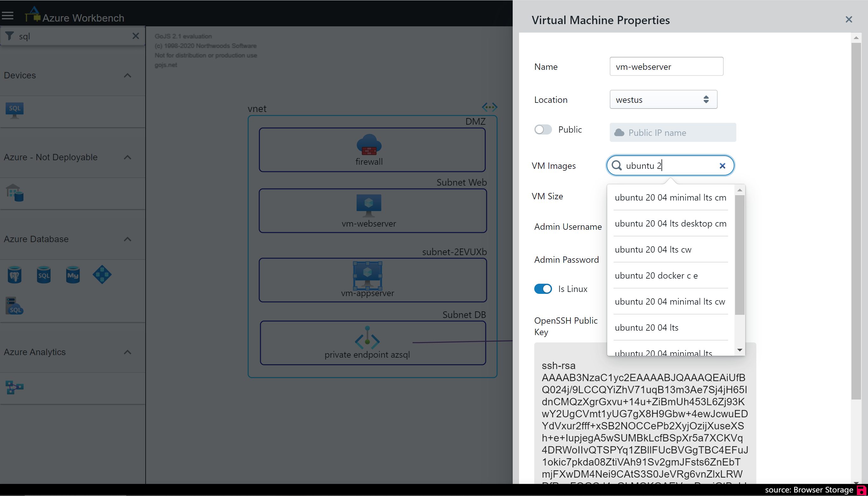Screen dimensions: 868x496
Task: Choose ubuntu 20 04 lts cw image
Action: [x=653, y=249]
